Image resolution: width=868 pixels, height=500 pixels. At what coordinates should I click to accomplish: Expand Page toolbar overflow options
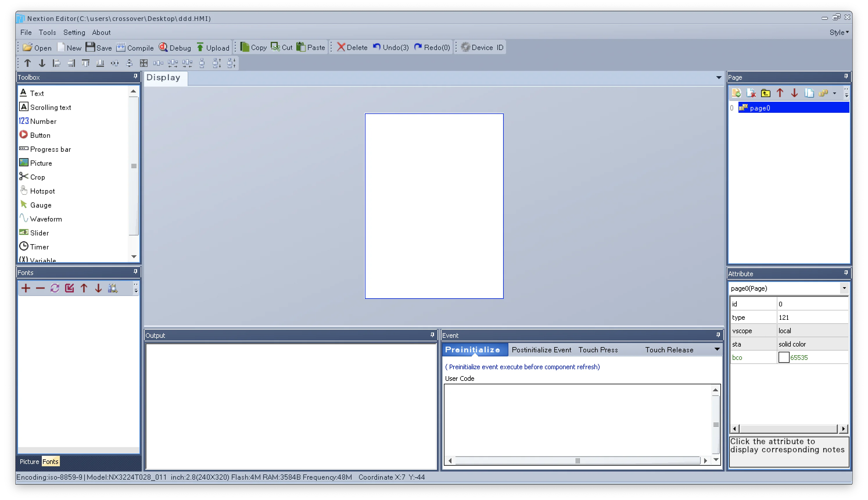click(x=847, y=93)
